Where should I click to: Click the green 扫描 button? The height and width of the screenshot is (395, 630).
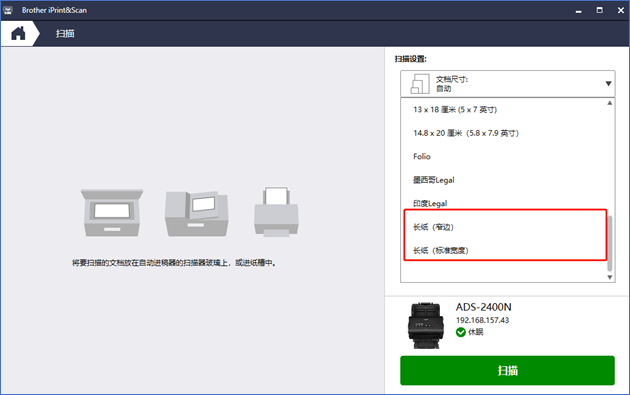(x=507, y=370)
